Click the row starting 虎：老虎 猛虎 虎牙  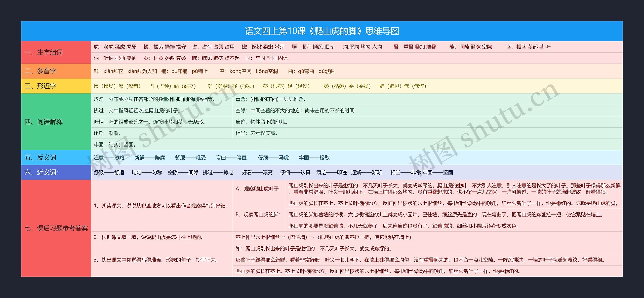357,47
